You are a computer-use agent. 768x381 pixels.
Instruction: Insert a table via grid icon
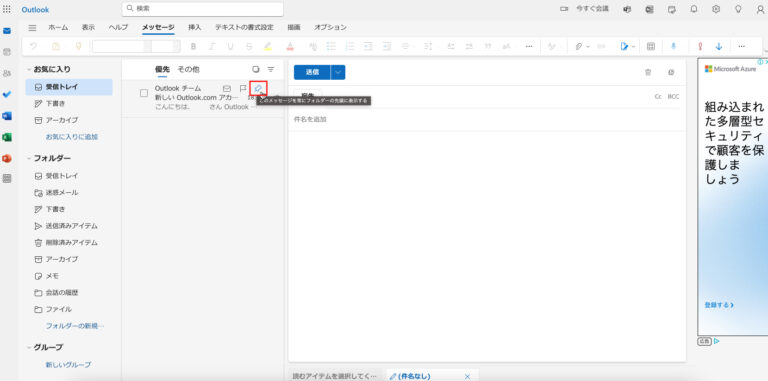651,46
